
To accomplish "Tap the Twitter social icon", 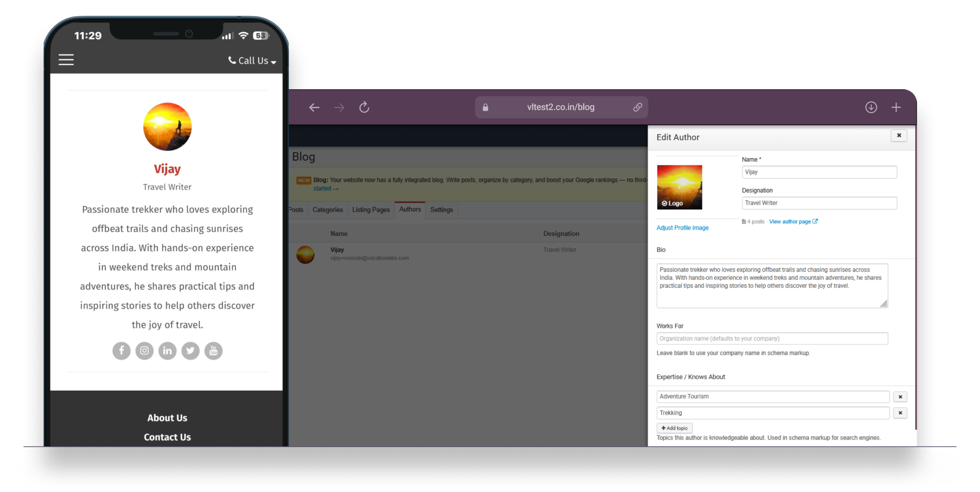I will 190,350.
